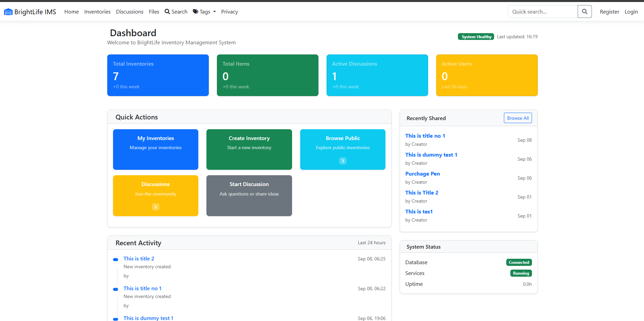Click the BrightLife IMS logo icon
Image resolution: width=644 pixels, height=321 pixels.
8,11
